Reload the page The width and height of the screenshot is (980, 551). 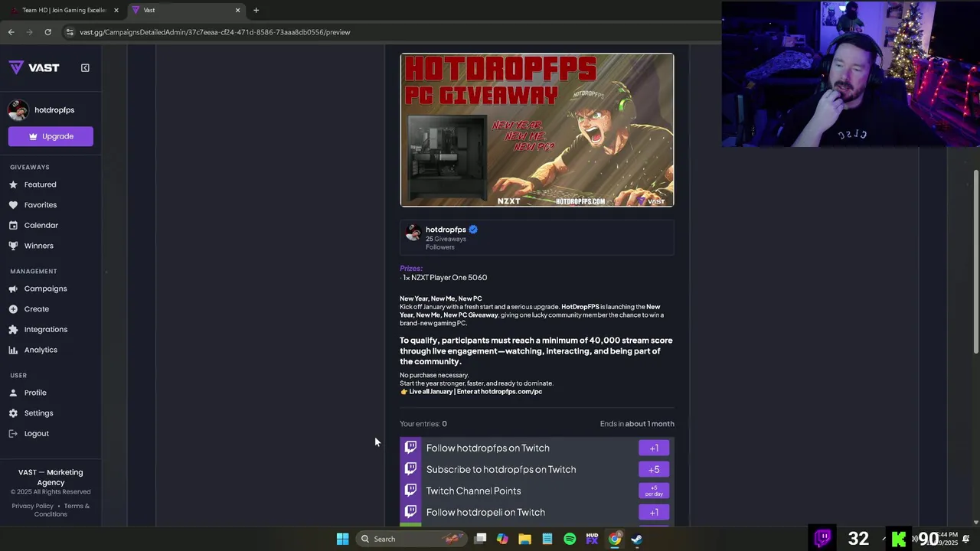[47, 32]
